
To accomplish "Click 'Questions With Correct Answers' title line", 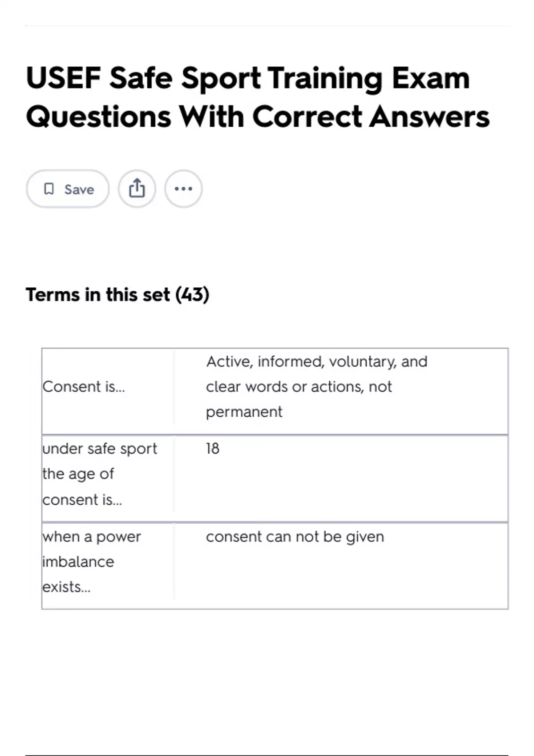I will (258, 117).
